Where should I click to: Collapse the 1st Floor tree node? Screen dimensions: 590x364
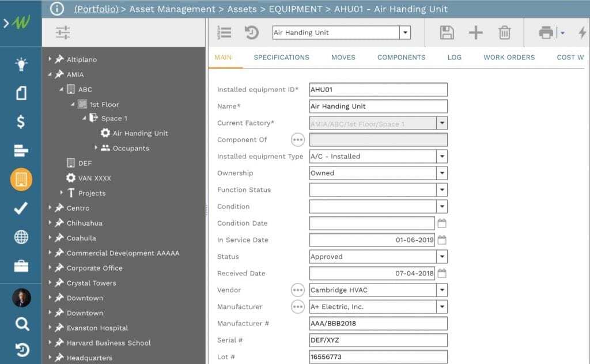[73, 104]
